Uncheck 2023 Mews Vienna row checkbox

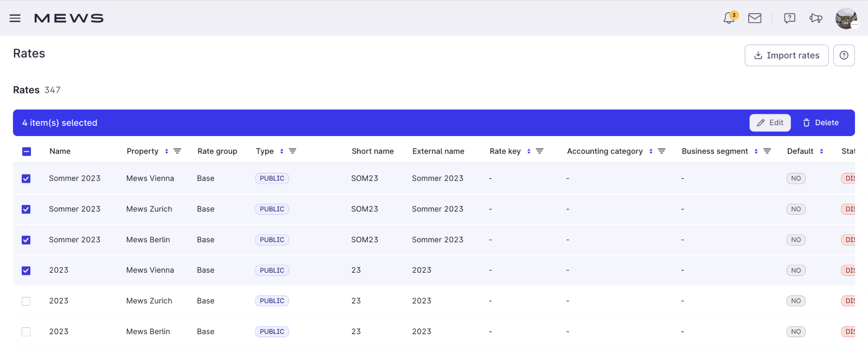[26, 270]
